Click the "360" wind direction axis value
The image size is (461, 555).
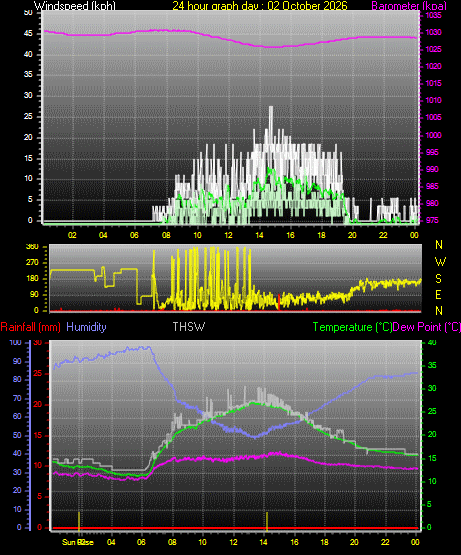click(32, 247)
